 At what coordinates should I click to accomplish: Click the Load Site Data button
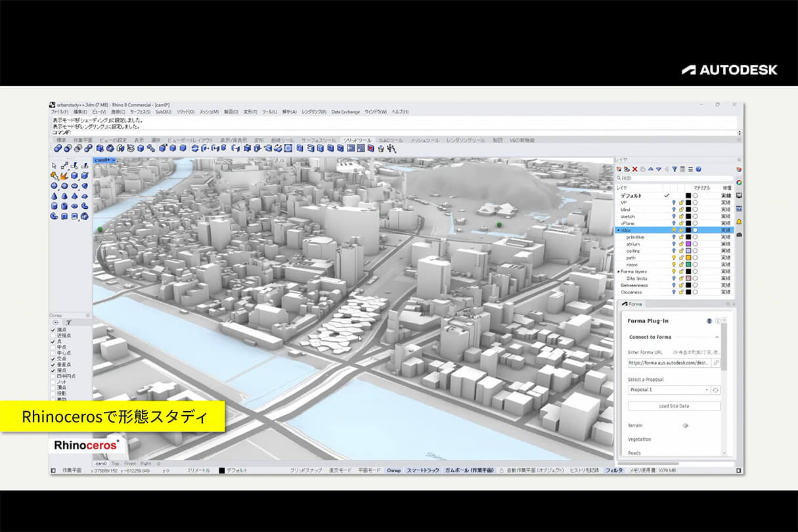point(674,406)
